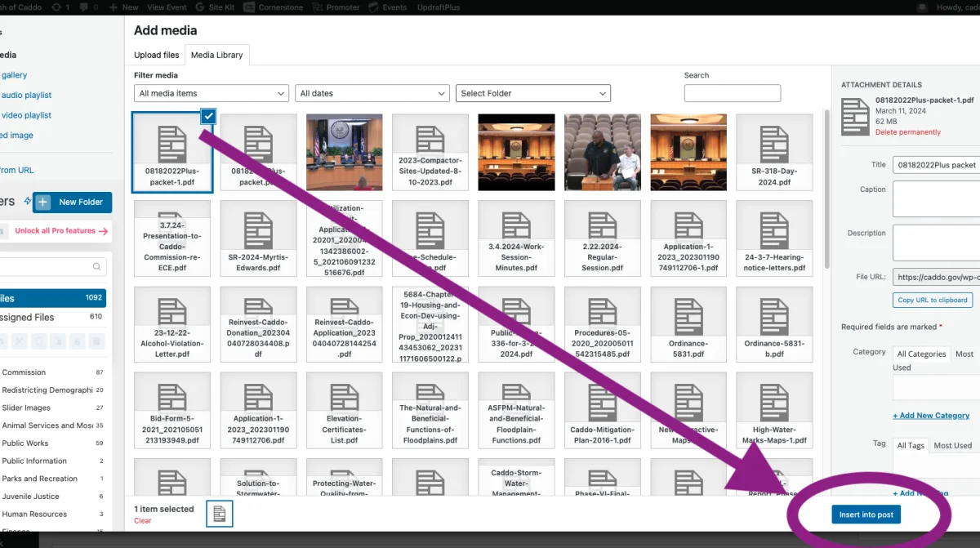Open the Select Folder dropdown
This screenshot has width=980, height=548.
(x=532, y=93)
